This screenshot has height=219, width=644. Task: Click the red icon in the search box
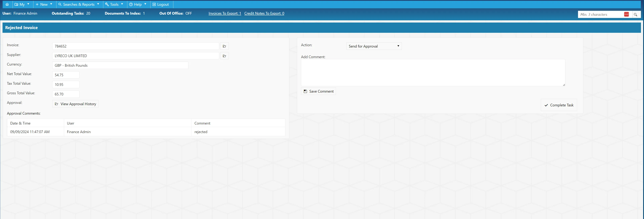(626, 14)
